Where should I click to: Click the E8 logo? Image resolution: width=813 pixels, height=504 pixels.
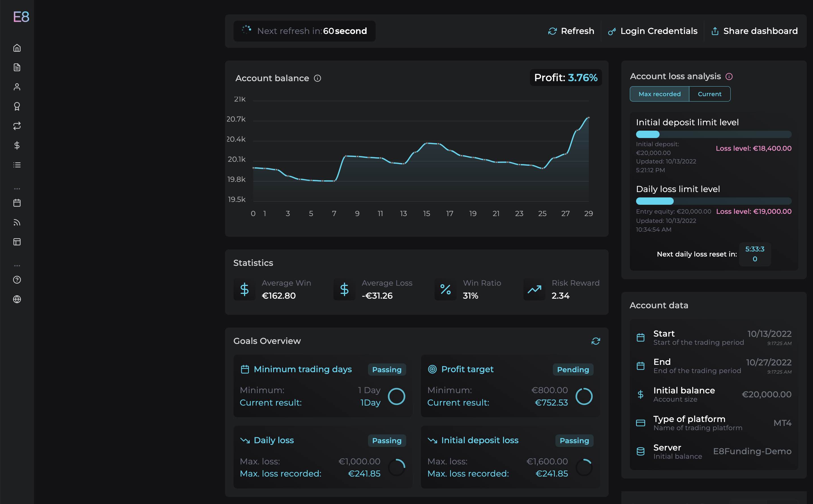coord(21,17)
